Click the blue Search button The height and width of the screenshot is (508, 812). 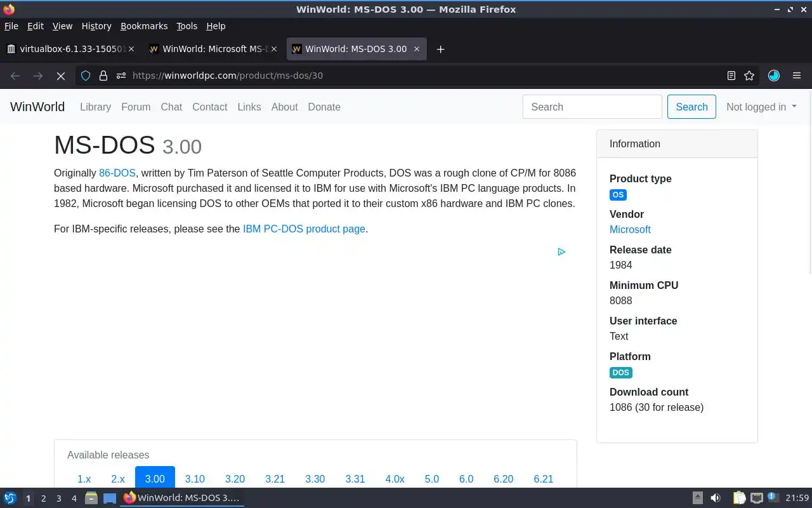[x=691, y=107]
